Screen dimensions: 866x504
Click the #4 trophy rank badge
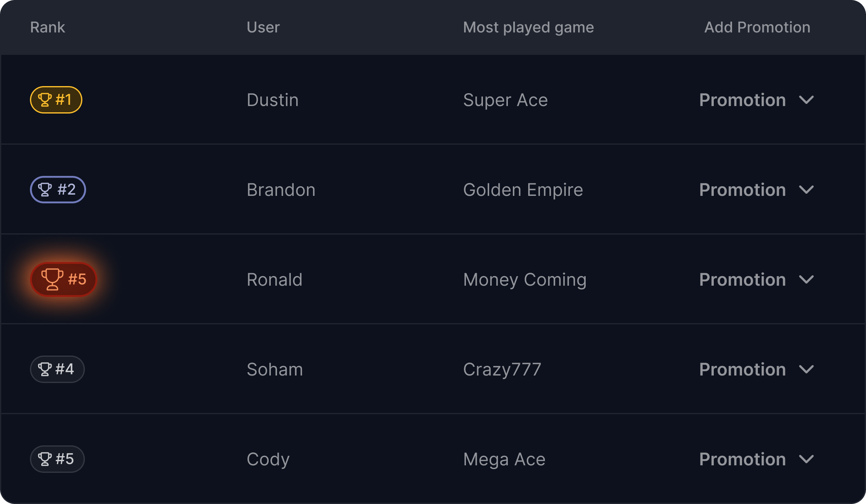[x=57, y=369]
